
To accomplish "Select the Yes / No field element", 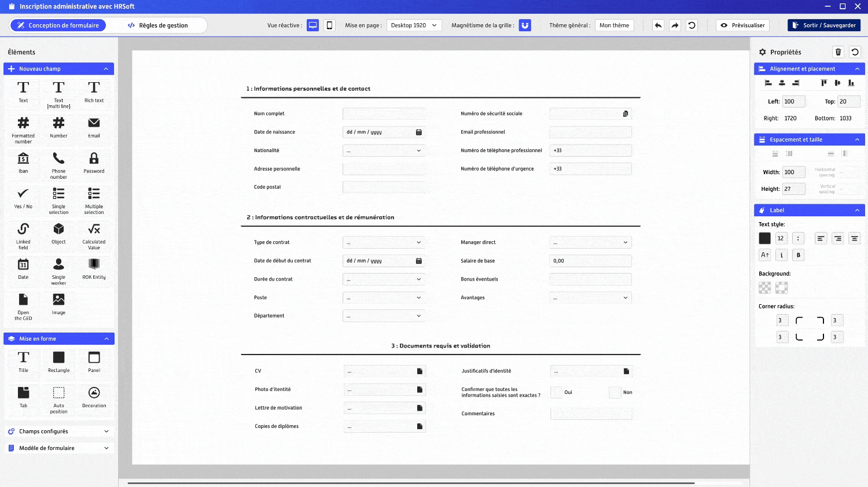I will pos(23,199).
